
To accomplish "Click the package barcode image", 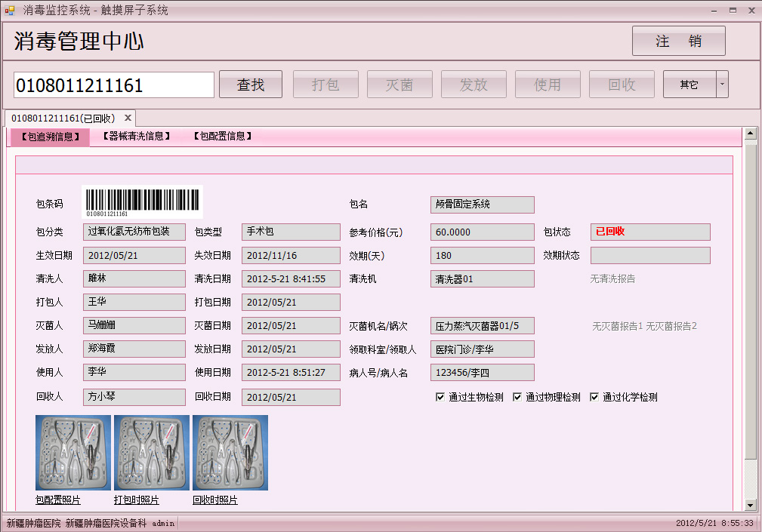I will [x=142, y=201].
